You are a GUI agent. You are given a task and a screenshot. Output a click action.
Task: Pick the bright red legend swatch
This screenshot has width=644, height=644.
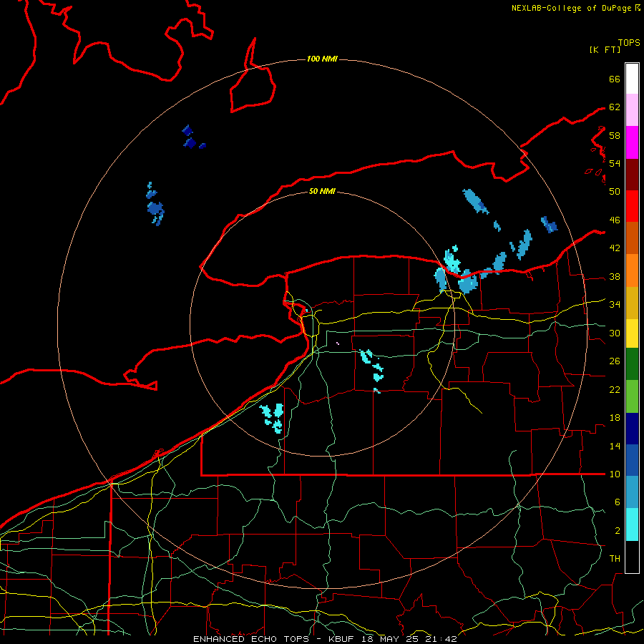(x=632, y=206)
